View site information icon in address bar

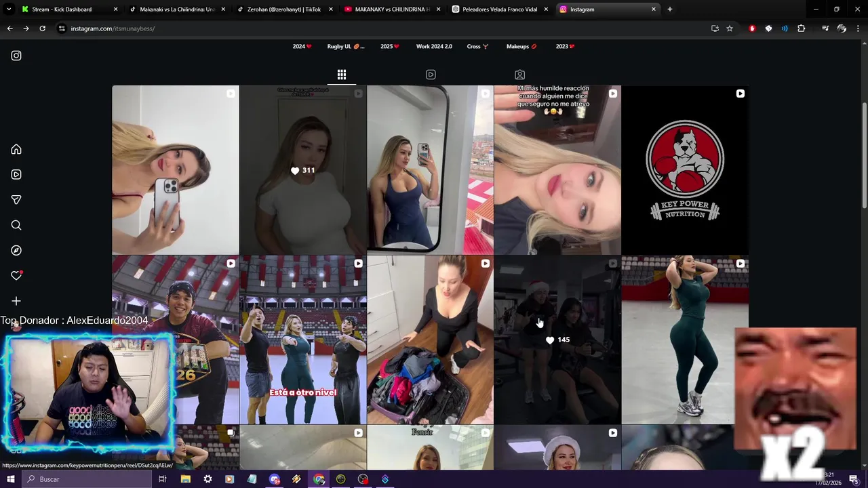[x=62, y=28]
